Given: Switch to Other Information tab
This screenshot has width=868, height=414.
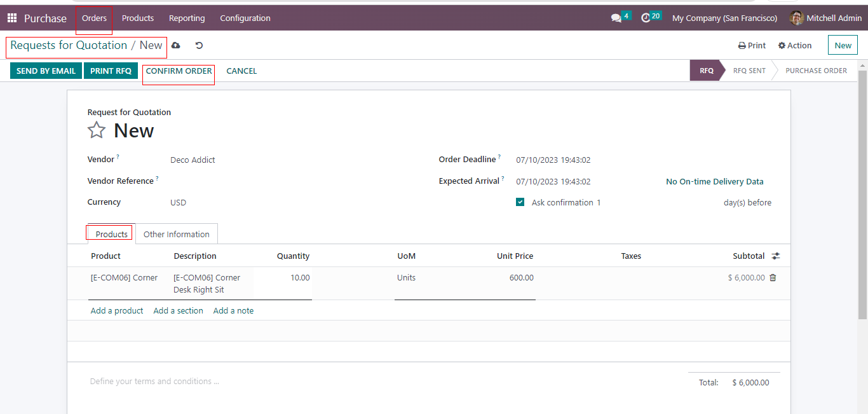Looking at the screenshot, I should (176, 234).
